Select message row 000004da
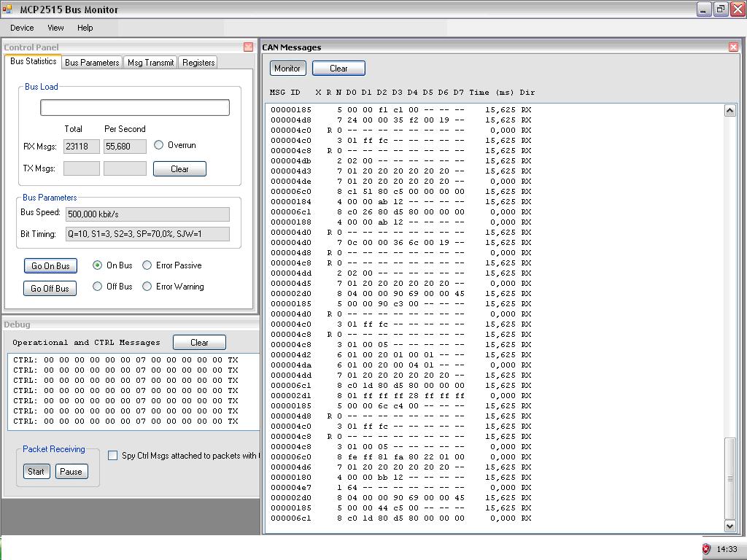 pyautogui.click(x=401, y=365)
